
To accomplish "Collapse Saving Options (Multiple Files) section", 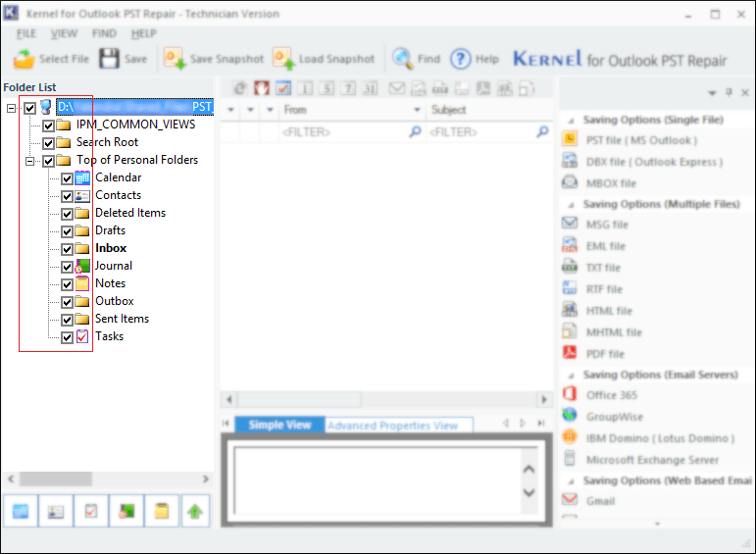I will pos(571,205).
